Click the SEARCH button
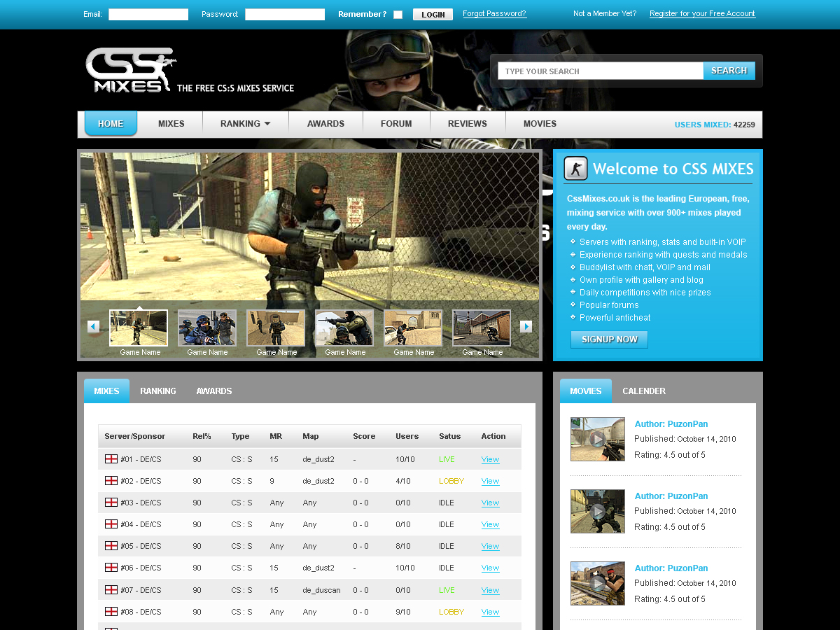Image resolution: width=840 pixels, height=630 pixels. click(x=729, y=71)
